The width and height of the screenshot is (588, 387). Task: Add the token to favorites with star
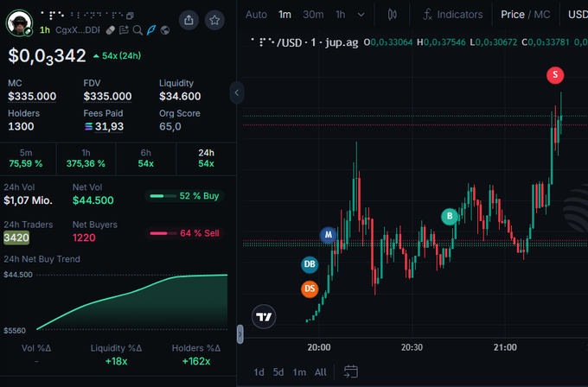click(214, 20)
